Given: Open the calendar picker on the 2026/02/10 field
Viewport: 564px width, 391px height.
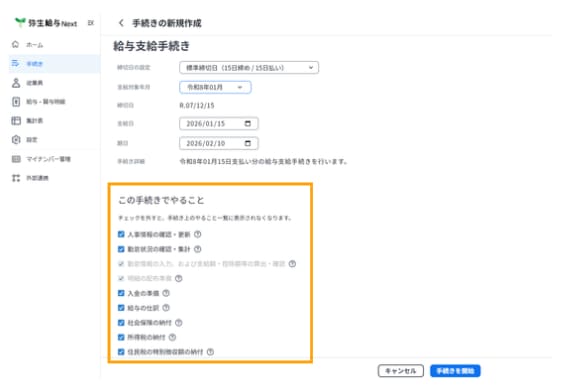Looking at the screenshot, I should (x=248, y=143).
